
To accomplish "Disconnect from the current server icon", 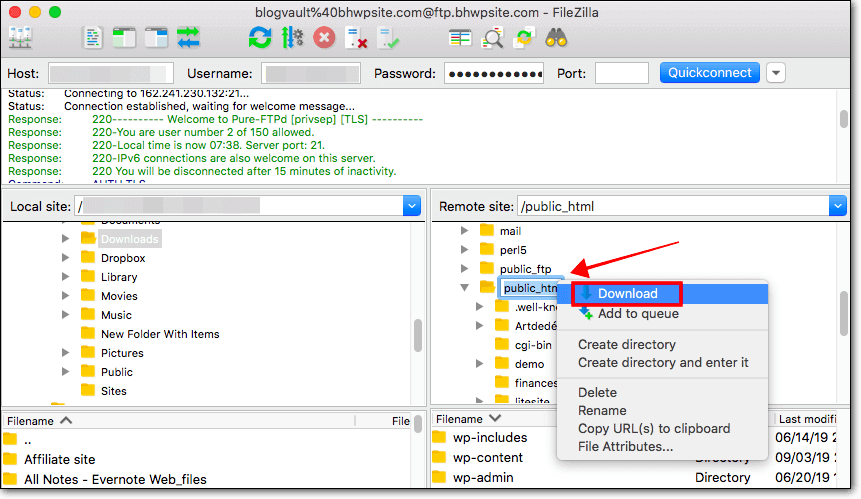I will (x=356, y=38).
